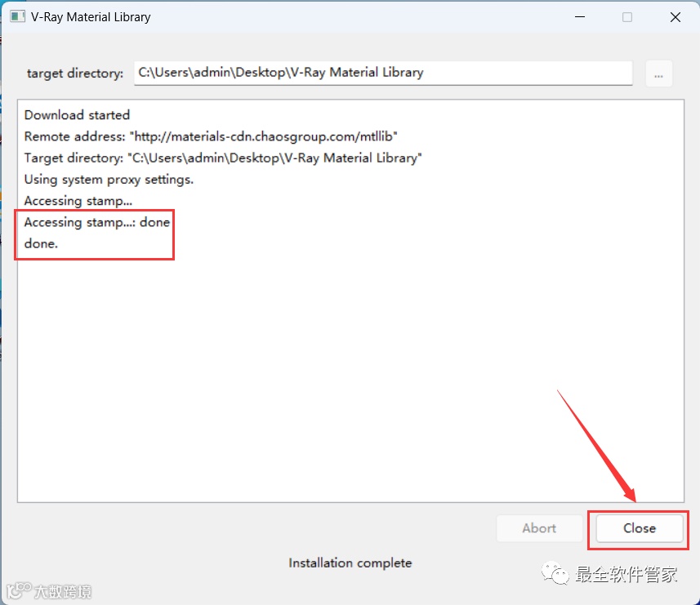Select the "Remote address" log line
Viewport: 700px width, 605px height.
pos(211,136)
